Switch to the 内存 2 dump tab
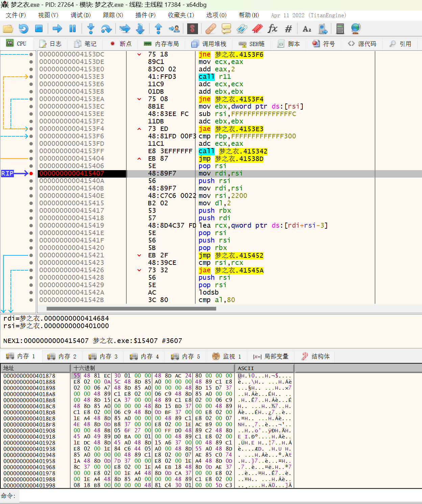The height and width of the screenshot is (504, 422). pos(62,356)
